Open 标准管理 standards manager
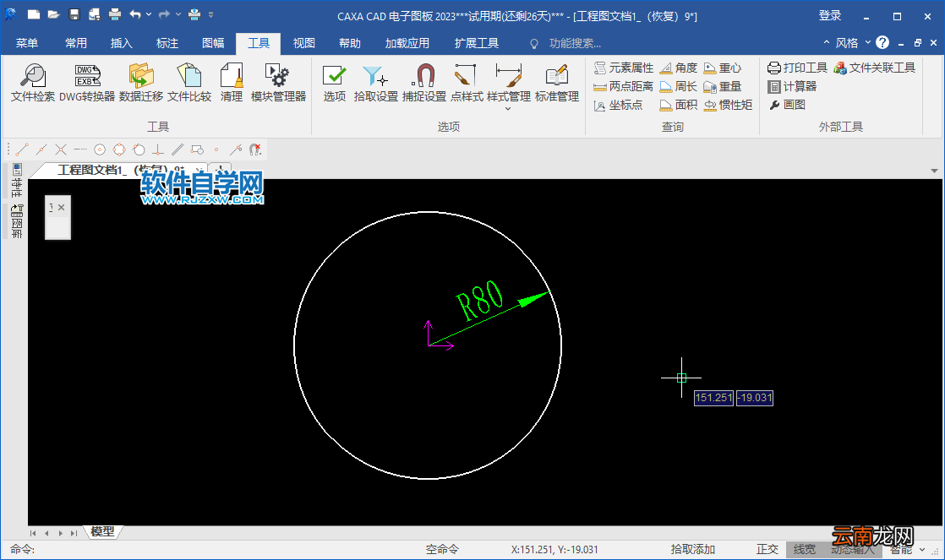The height and width of the screenshot is (560, 945). [x=557, y=83]
